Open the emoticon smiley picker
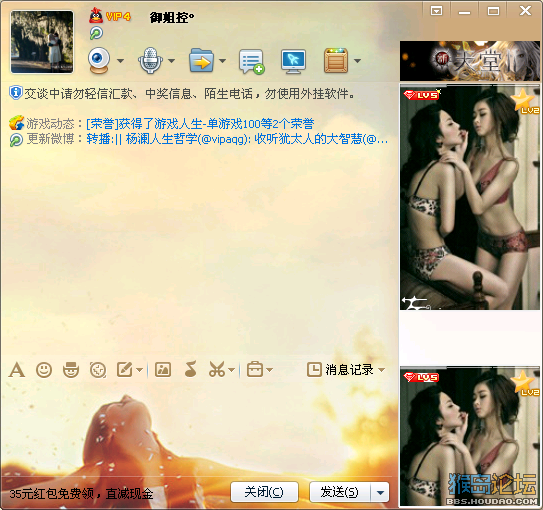 point(44,370)
